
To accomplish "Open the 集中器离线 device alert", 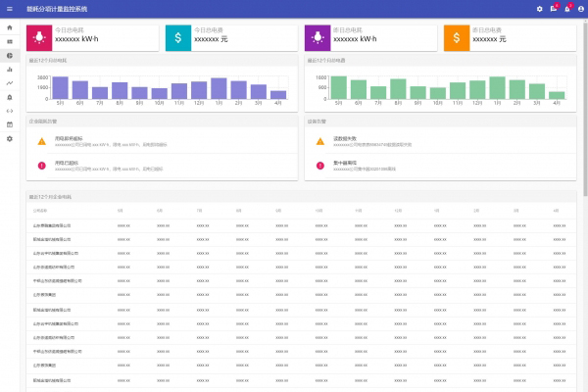I will pos(440,166).
